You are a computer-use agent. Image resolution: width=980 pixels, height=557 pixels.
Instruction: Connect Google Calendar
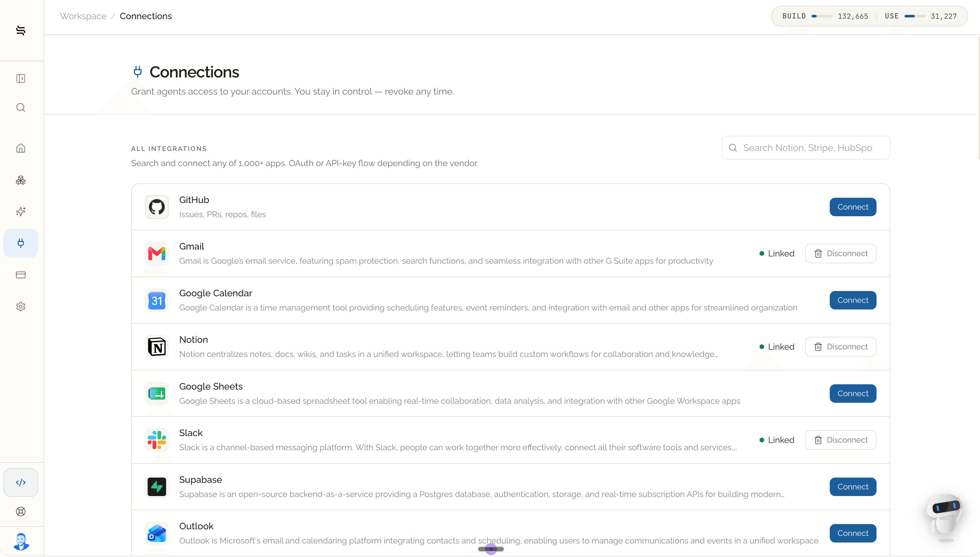[x=853, y=300]
